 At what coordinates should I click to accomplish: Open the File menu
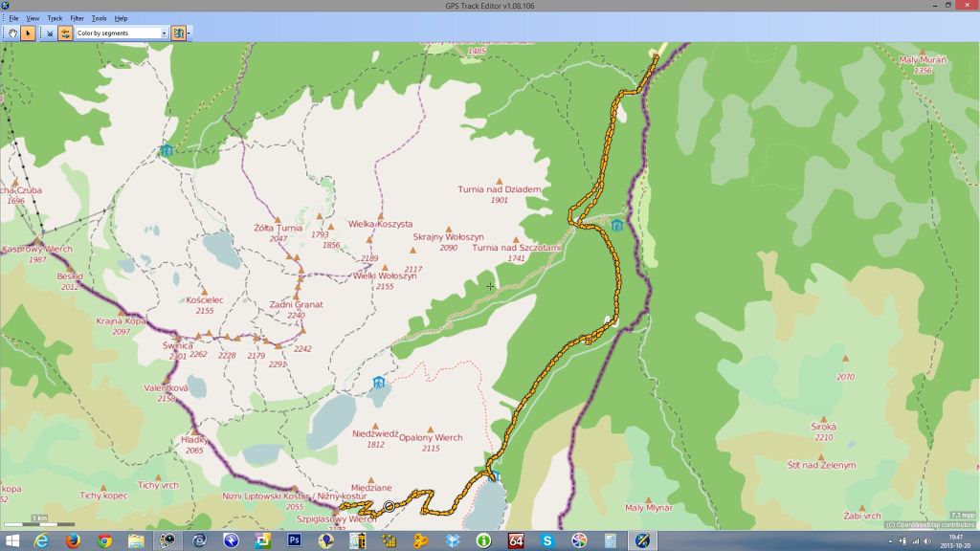pyautogui.click(x=13, y=18)
